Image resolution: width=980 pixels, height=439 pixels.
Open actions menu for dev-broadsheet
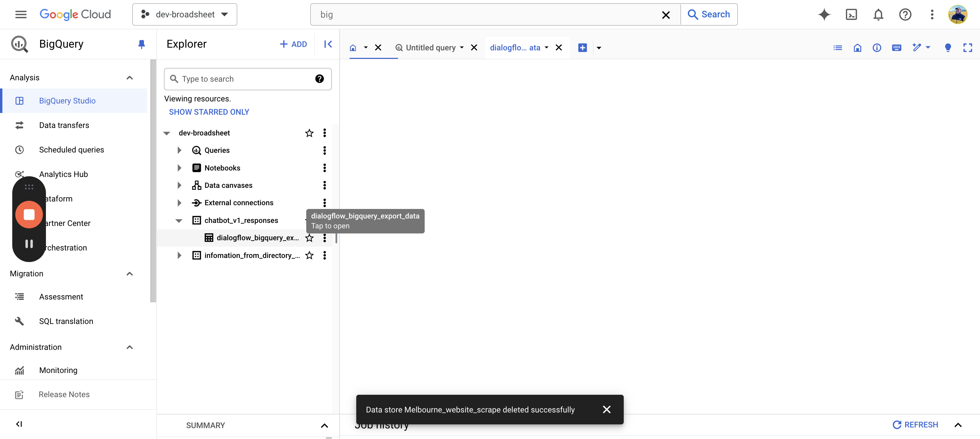click(x=325, y=133)
